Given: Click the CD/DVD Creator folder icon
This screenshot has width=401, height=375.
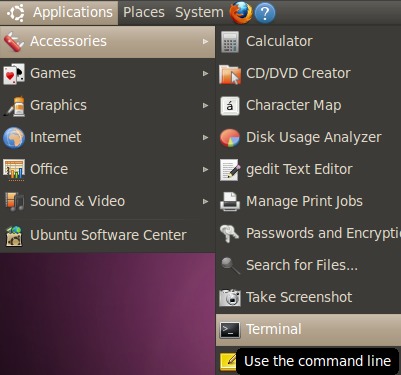Looking at the screenshot, I should point(230,74).
